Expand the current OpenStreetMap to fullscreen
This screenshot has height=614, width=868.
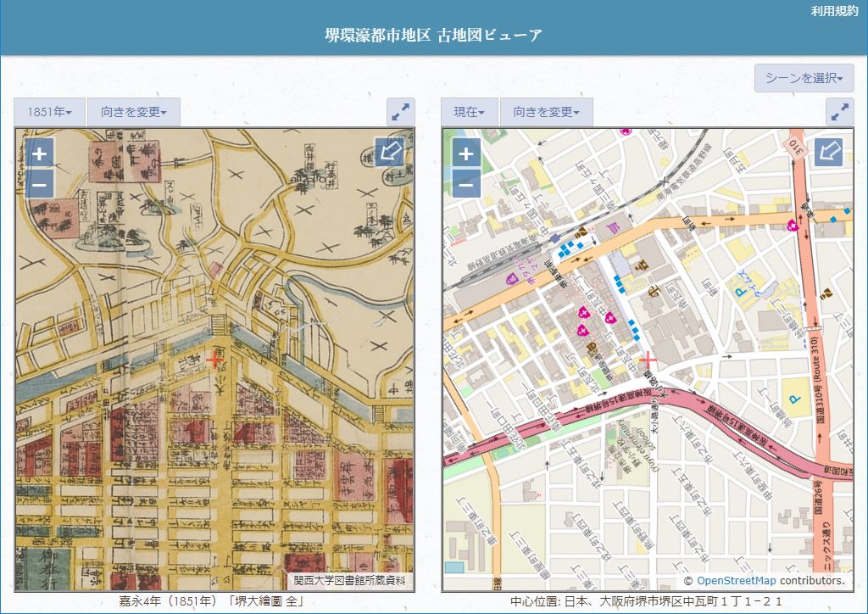point(840,112)
